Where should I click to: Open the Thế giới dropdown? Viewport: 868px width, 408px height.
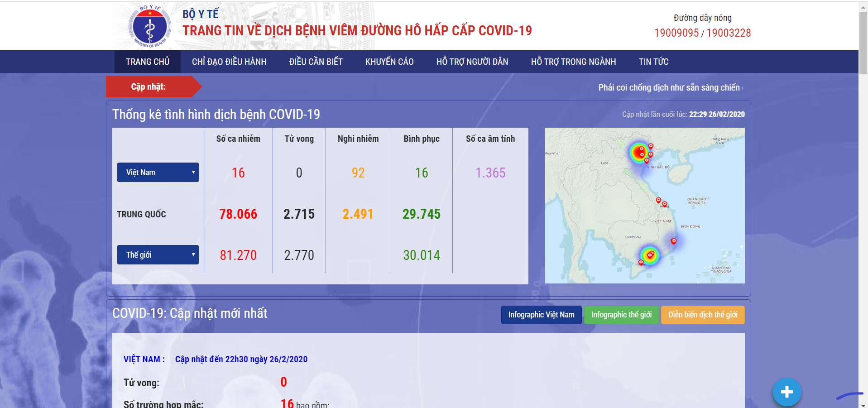158,255
